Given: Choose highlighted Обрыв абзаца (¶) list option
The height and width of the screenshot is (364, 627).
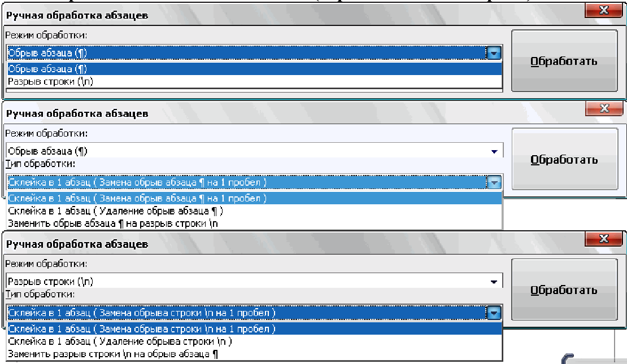Looking at the screenshot, I should tap(255, 69).
